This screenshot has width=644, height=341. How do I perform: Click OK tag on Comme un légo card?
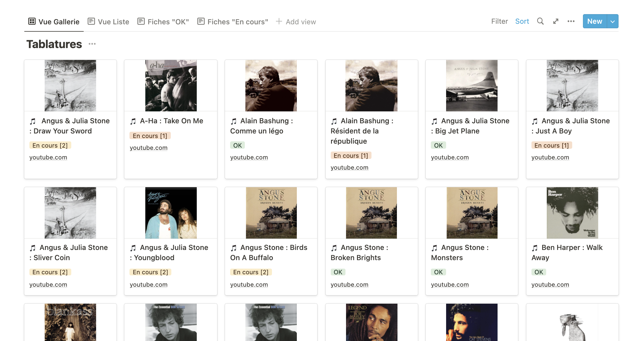point(237,145)
